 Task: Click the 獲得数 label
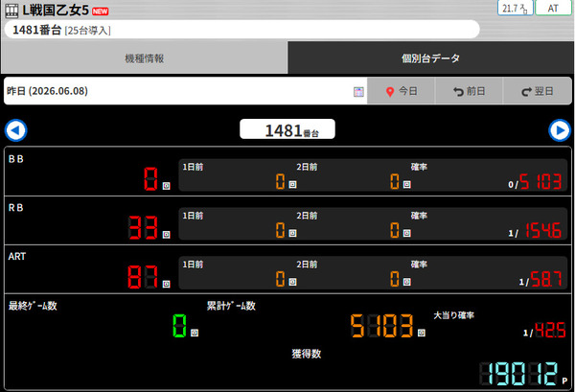point(307,354)
